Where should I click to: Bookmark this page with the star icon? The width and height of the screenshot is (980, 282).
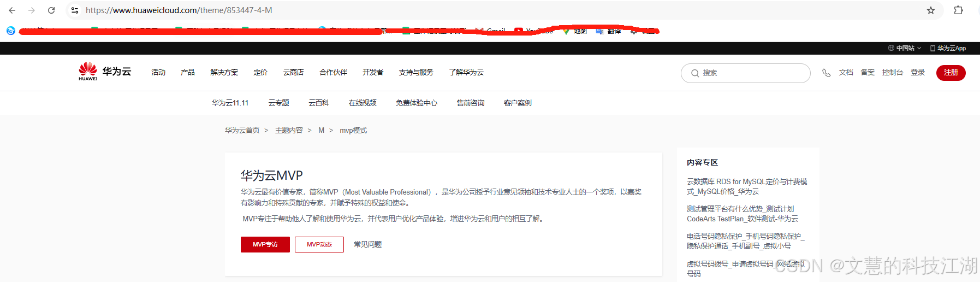[931, 10]
